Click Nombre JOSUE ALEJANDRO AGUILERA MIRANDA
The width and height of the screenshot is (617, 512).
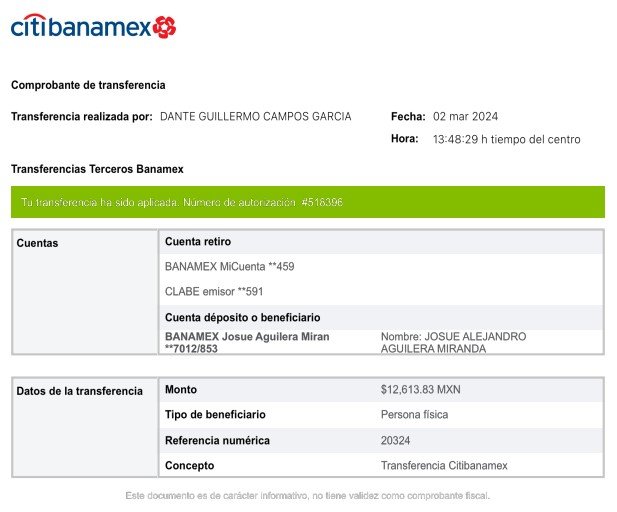(453, 342)
